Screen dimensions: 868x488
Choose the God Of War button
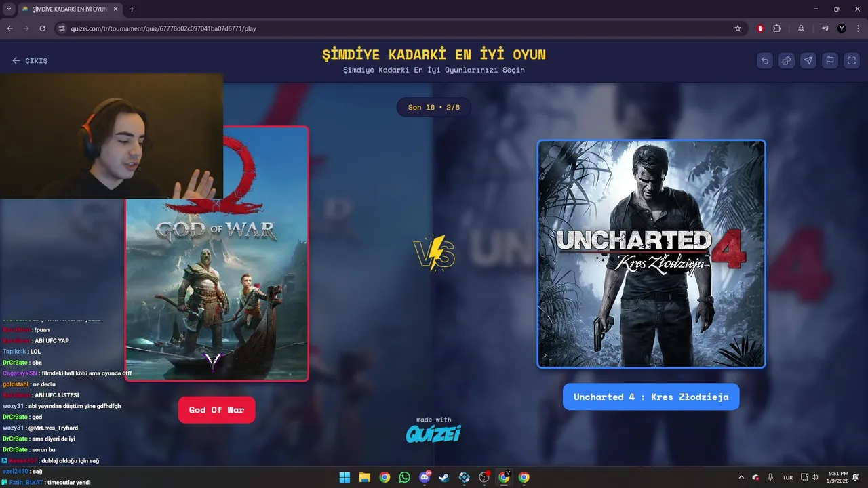point(216,410)
